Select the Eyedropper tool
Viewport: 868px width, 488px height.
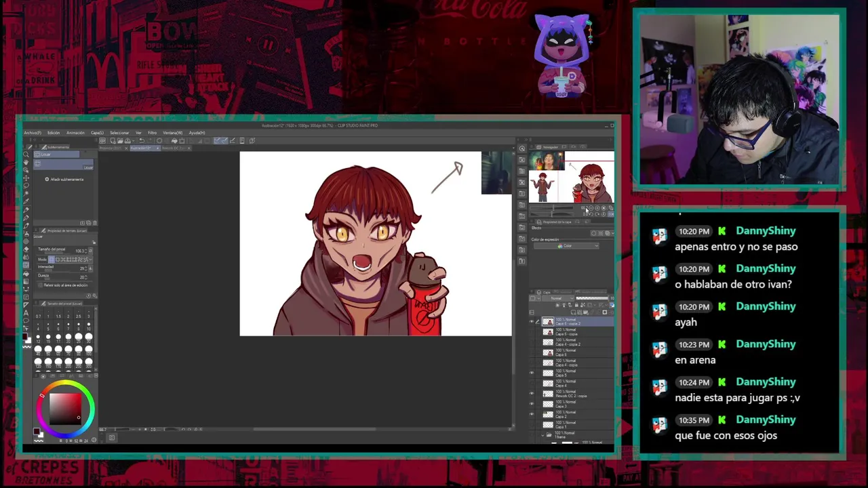pyautogui.click(x=26, y=201)
